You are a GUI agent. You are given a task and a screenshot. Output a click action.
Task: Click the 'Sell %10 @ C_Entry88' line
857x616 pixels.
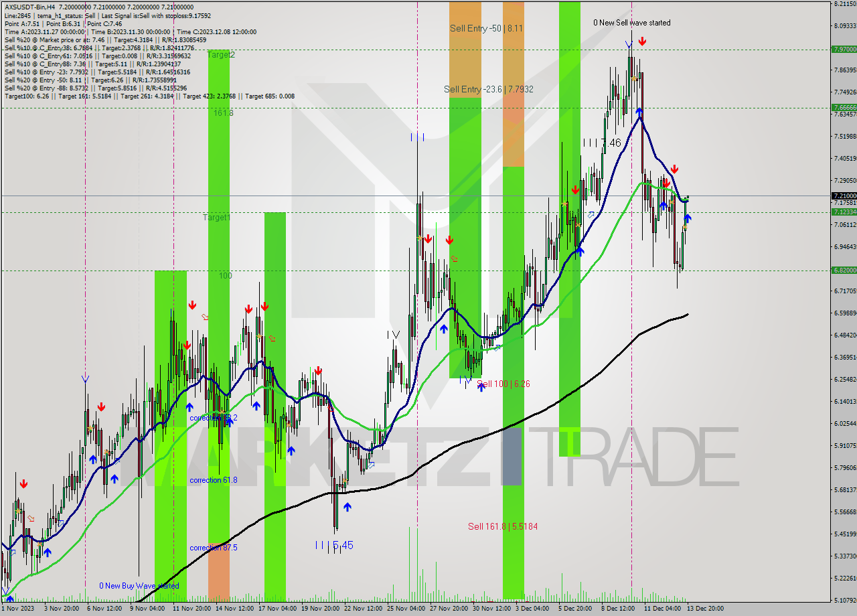92,64
